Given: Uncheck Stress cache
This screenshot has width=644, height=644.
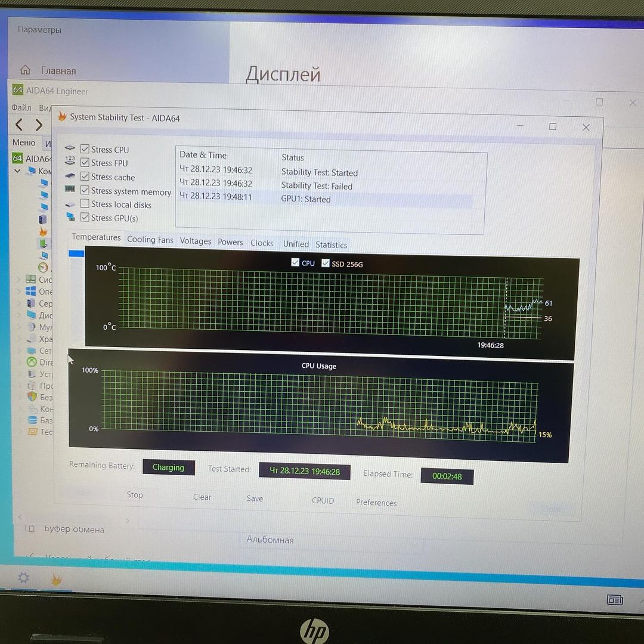Looking at the screenshot, I should 85,176.
